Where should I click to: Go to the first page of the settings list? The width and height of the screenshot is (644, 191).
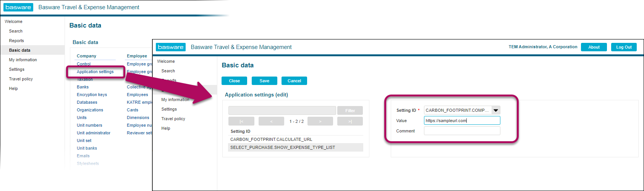point(241,121)
